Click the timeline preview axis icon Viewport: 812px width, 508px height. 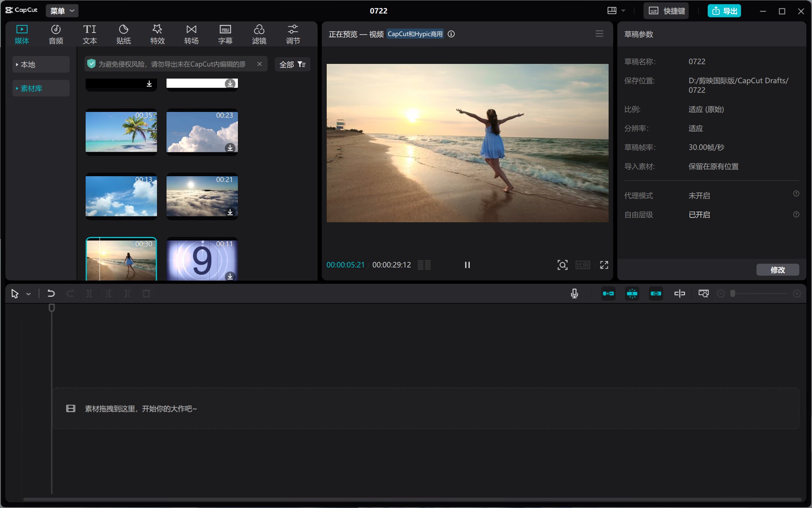pos(680,294)
